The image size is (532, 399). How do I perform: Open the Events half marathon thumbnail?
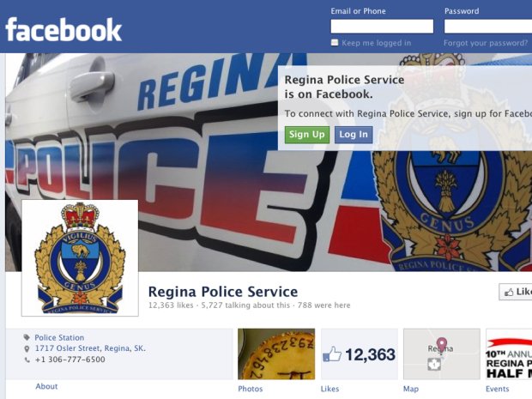(x=509, y=354)
